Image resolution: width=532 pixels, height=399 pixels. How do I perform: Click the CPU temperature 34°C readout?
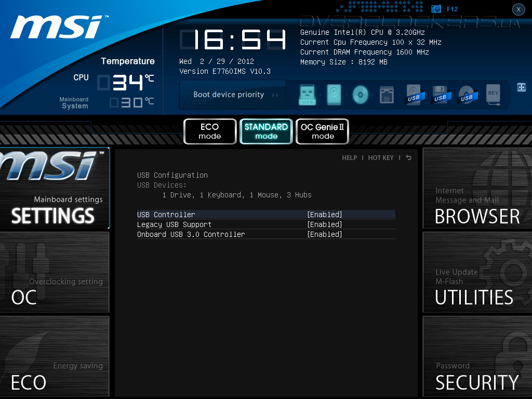(126, 83)
